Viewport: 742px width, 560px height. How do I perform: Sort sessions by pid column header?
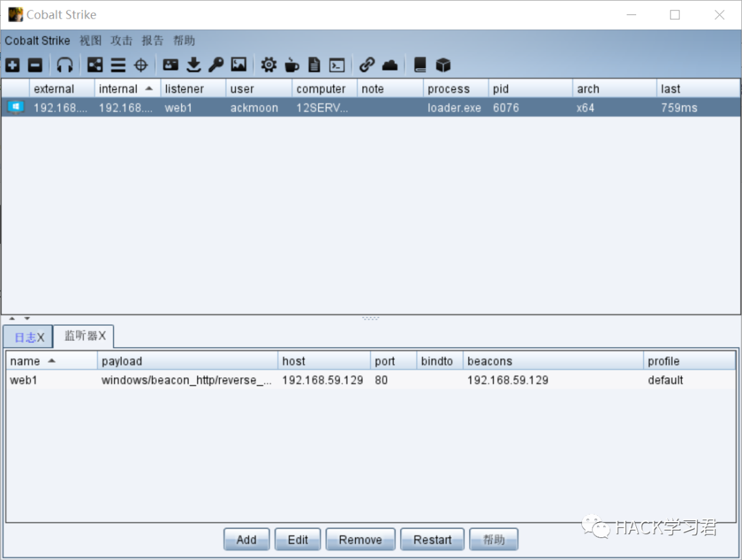(530, 89)
